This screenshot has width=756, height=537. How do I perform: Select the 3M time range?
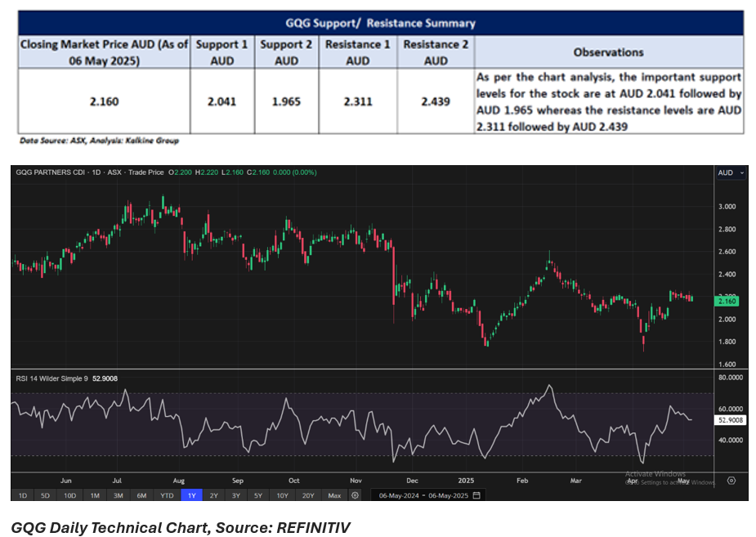pyautogui.click(x=119, y=495)
